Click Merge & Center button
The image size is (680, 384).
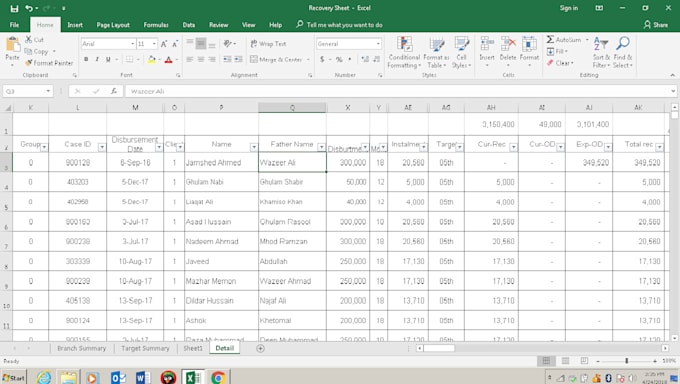pyautogui.click(x=280, y=59)
